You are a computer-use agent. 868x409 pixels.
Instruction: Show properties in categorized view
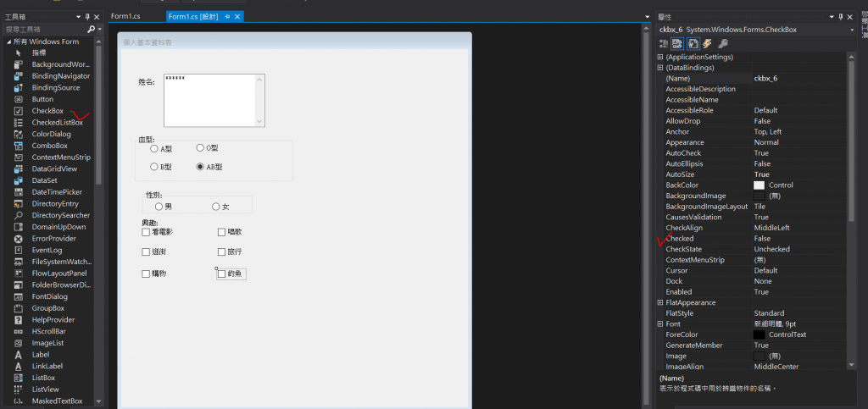point(664,44)
